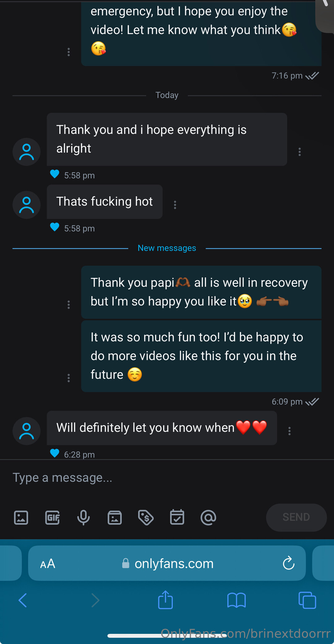Viewport: 334px width, 644px height.
Task: Open the GIF picker
Action: coord(52,517)
